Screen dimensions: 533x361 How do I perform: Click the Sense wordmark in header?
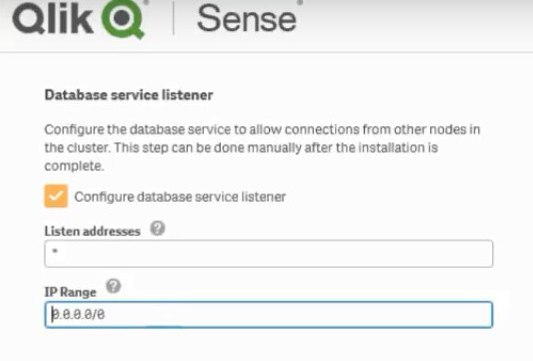tap(247, 19)
